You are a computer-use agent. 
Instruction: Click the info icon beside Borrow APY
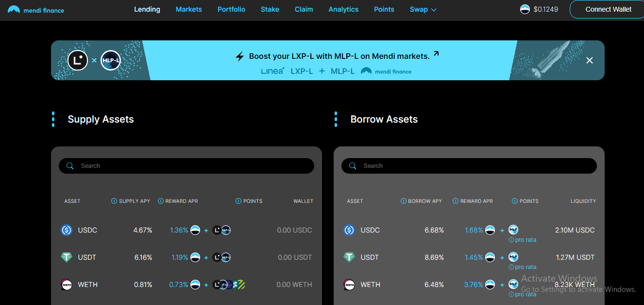(403, 201)
